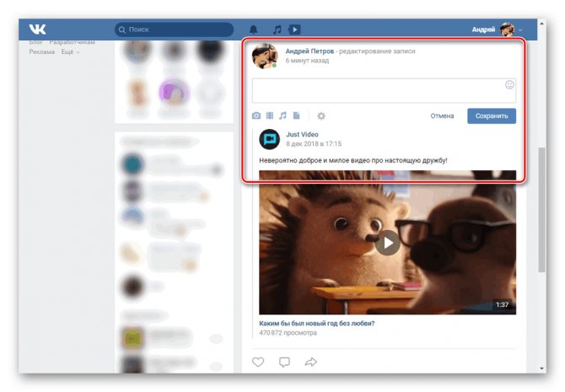Click the page scrollbar up arrow

541,24
